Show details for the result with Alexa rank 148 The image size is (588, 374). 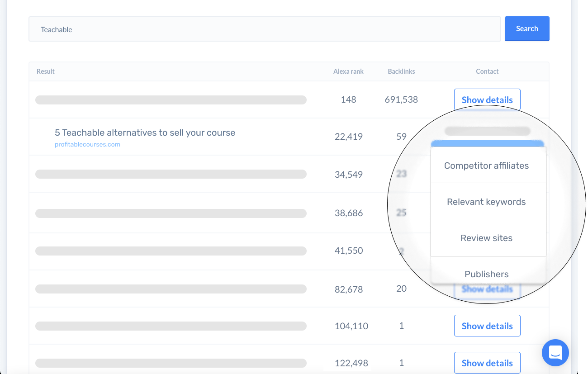pyautogui.click(x=487, y=99)
